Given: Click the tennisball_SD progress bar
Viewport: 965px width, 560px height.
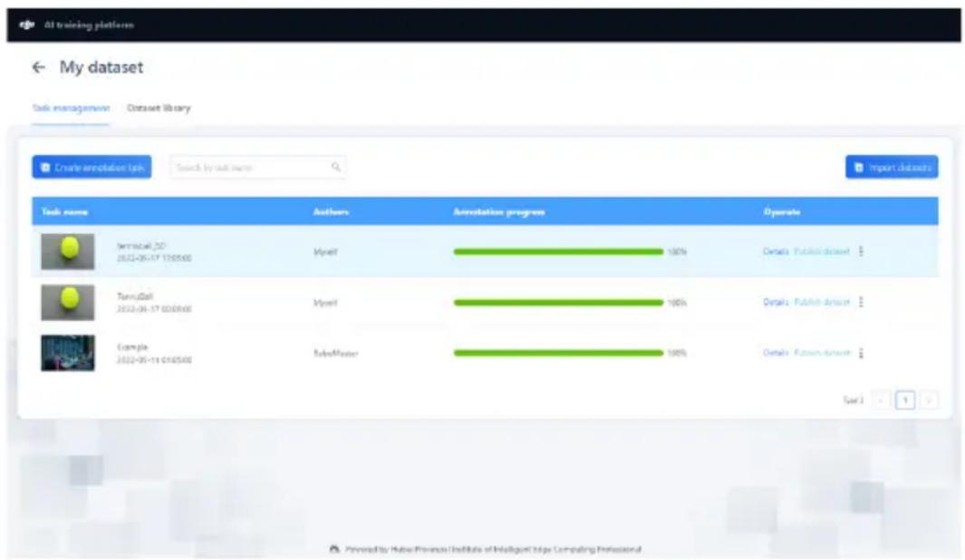Looking at the screenshot, I should (x=558, y=252).
